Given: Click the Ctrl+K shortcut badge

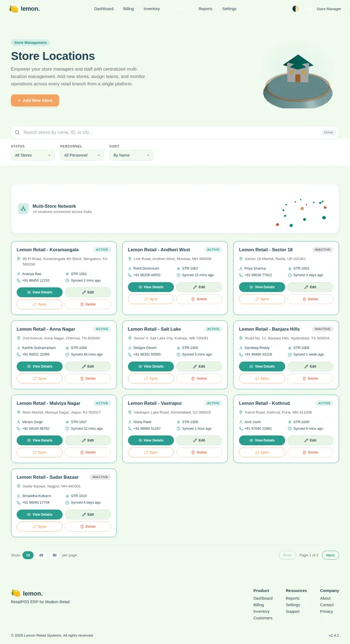Looking at the screenshot, I should [x=329, y=133].
